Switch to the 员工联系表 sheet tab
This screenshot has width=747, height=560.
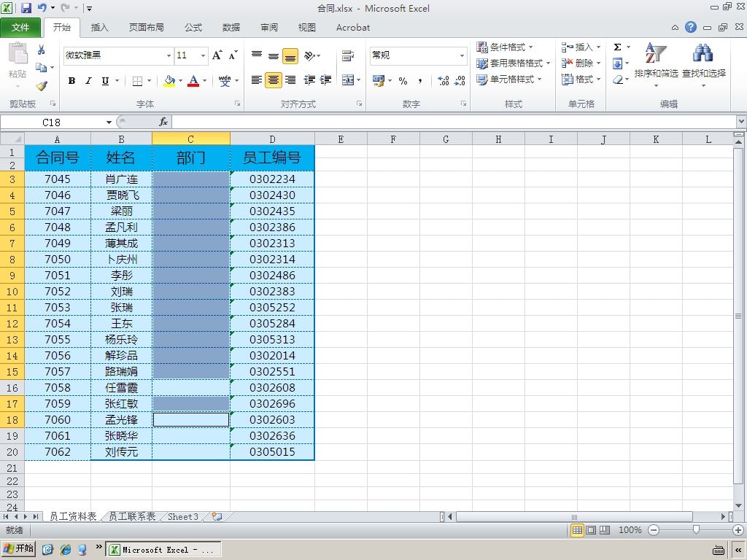(132, 516)
